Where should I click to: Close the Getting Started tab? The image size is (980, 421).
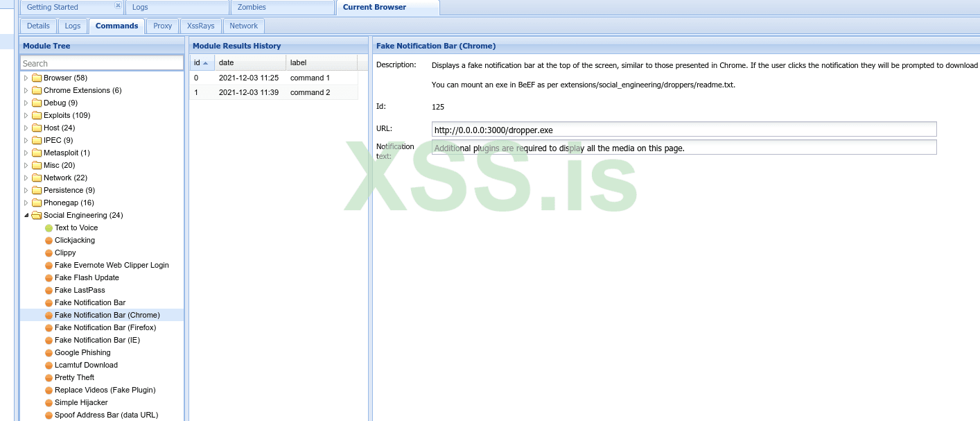tap(117, 6)
